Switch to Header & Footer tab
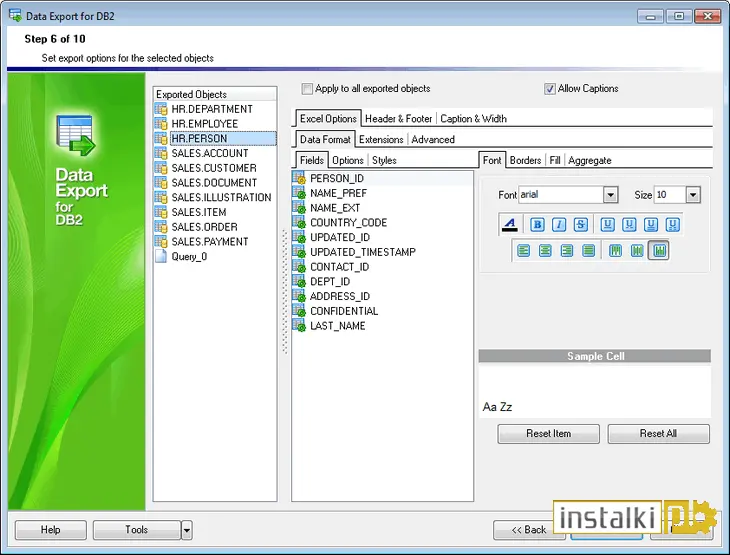 tap(399, 119)
